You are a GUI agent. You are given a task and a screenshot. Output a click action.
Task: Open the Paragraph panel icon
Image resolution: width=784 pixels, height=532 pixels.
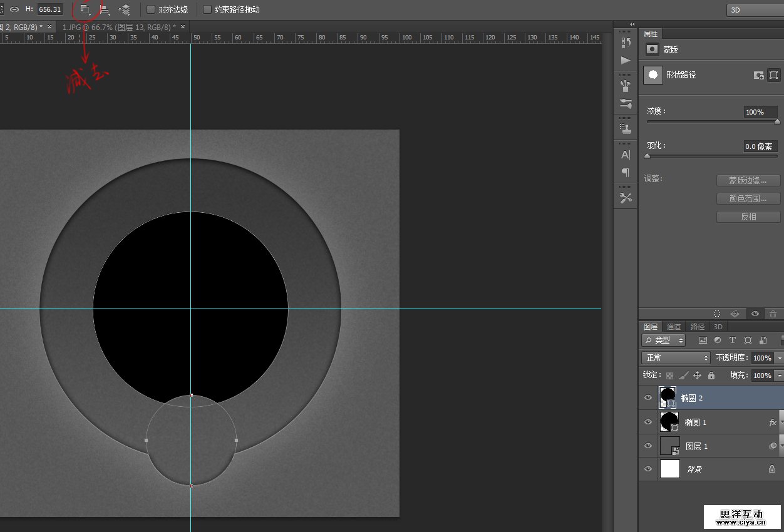tap(625, 172)
